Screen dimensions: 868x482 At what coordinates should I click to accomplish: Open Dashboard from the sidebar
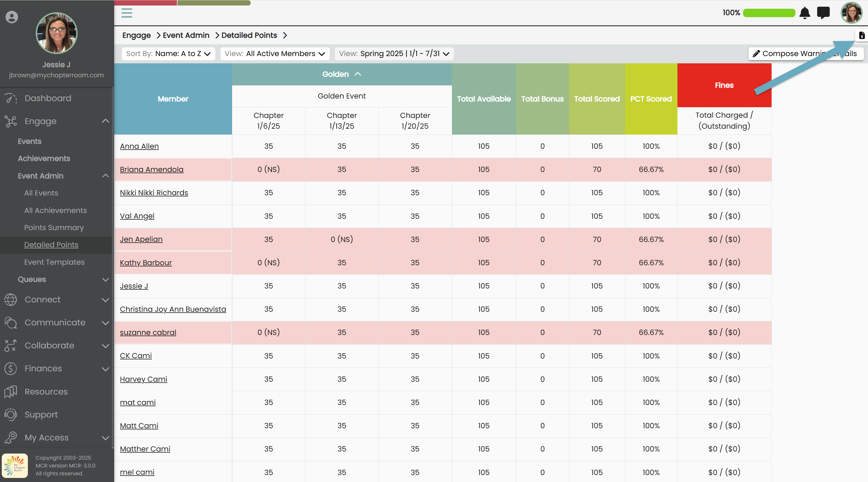48,98
